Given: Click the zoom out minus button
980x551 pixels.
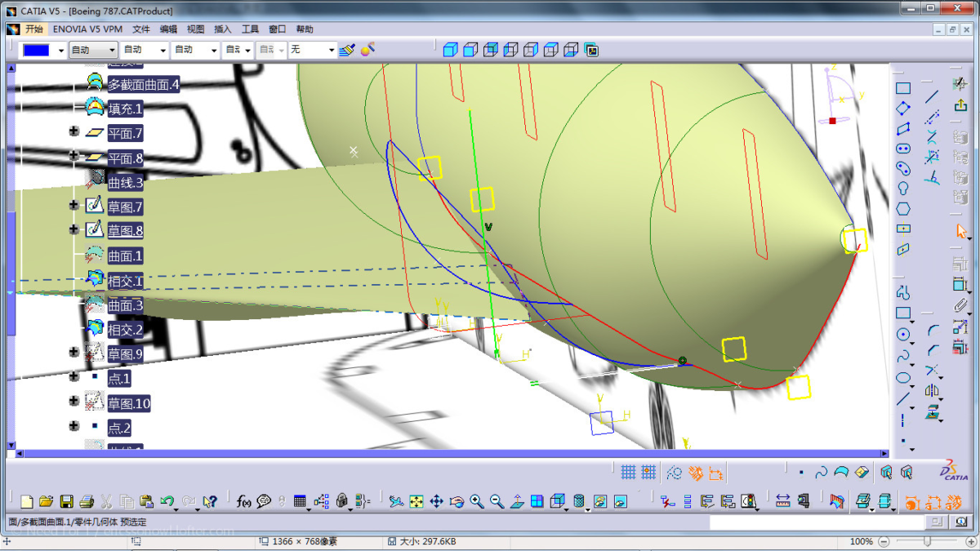Looking at the screenshot, I should click(884, 541).
